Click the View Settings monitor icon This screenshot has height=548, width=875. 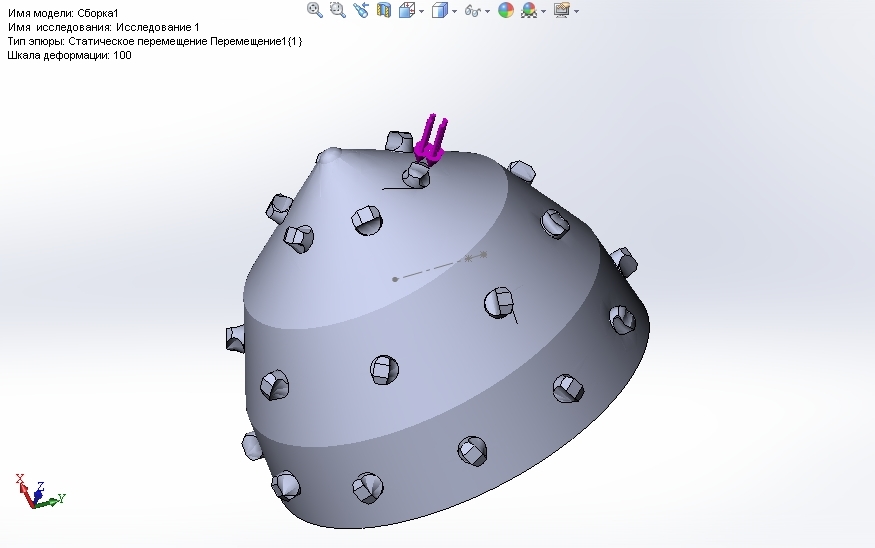[561, 10]
